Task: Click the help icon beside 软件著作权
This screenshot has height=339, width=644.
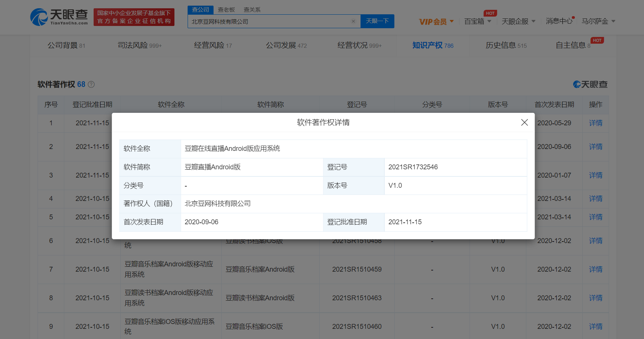Action: [91, 85]
